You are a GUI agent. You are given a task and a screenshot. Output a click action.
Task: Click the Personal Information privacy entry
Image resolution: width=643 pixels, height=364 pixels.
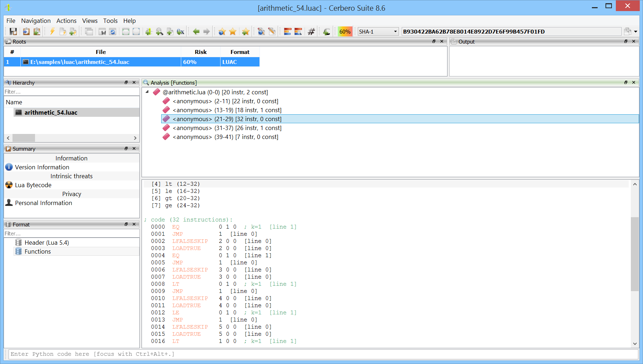tap(43, 203)
